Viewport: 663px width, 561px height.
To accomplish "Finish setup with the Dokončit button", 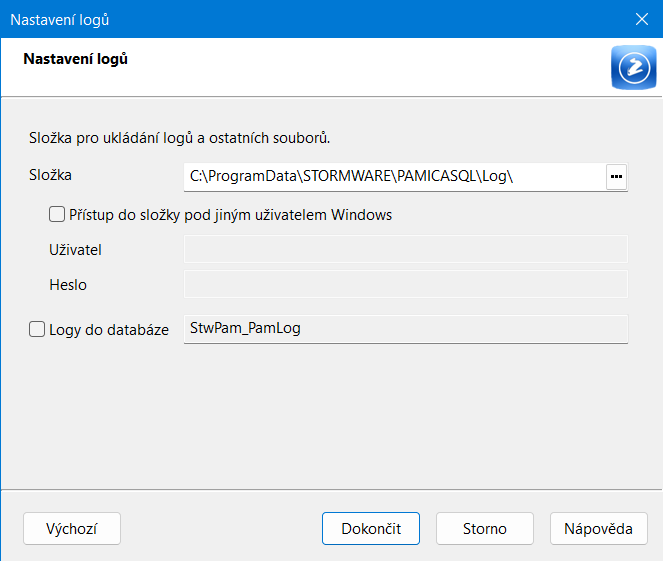I will (x=371, y=529).
